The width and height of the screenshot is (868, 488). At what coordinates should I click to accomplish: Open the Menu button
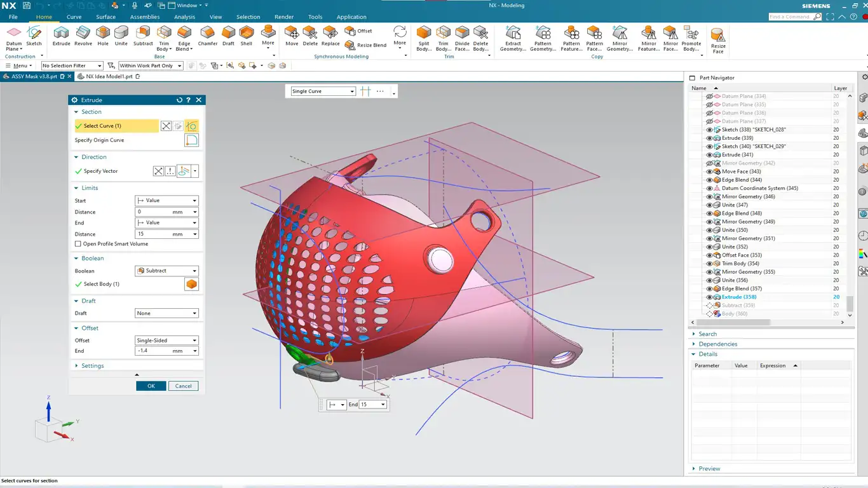point(18,65)
